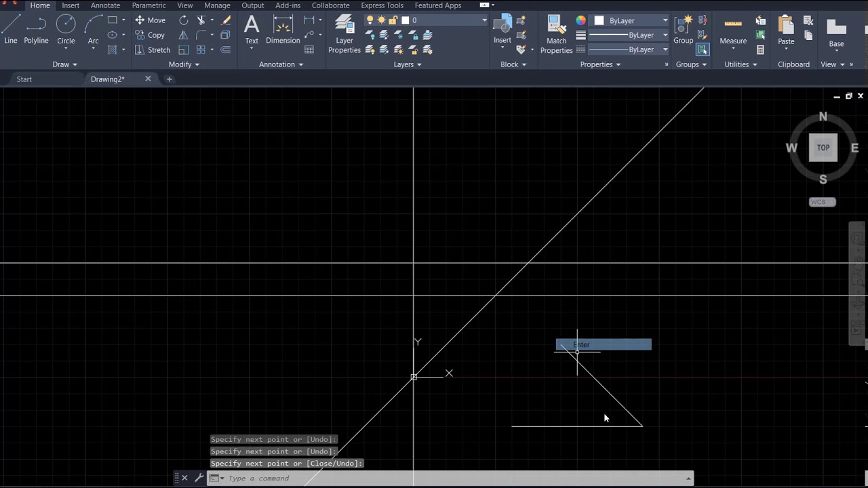This screenshot has width=868, height=488.
Task: Open the Text annotation tool
Action: (252, 30)
